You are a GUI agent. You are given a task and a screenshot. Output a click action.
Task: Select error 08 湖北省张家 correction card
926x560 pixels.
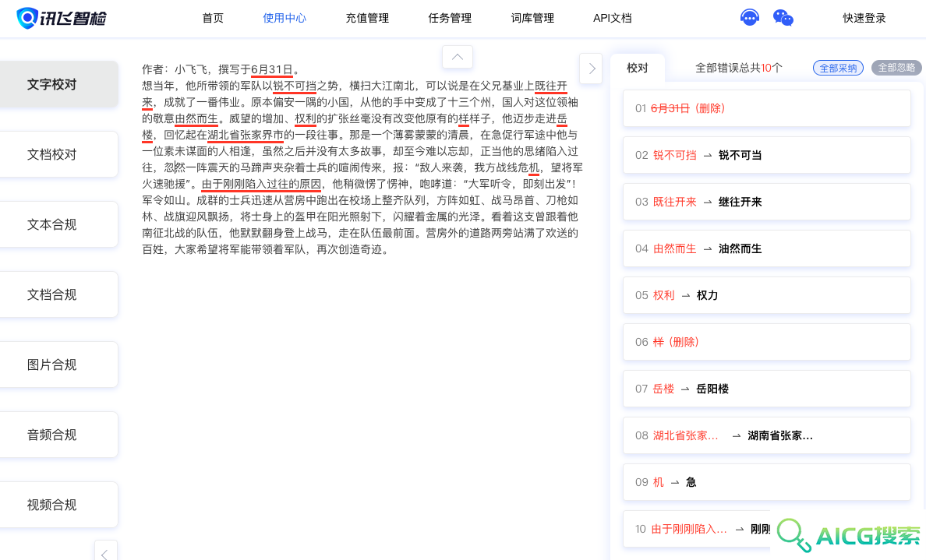[766, 435]
